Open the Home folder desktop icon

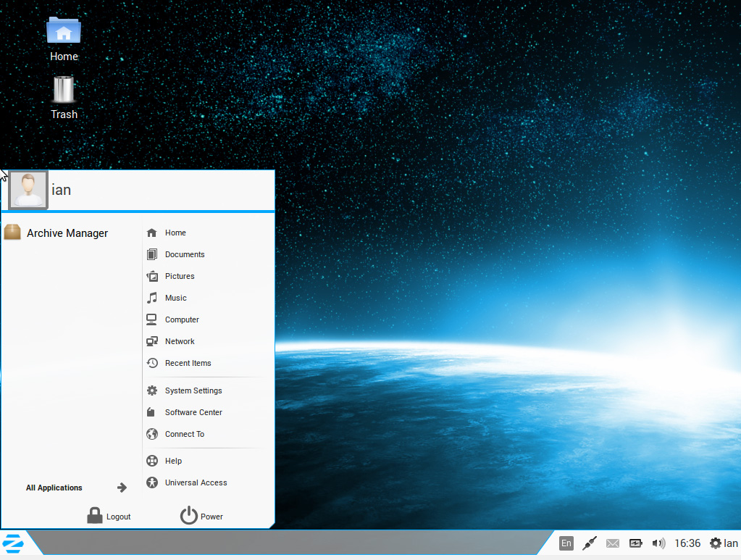[x=64, y=31]
